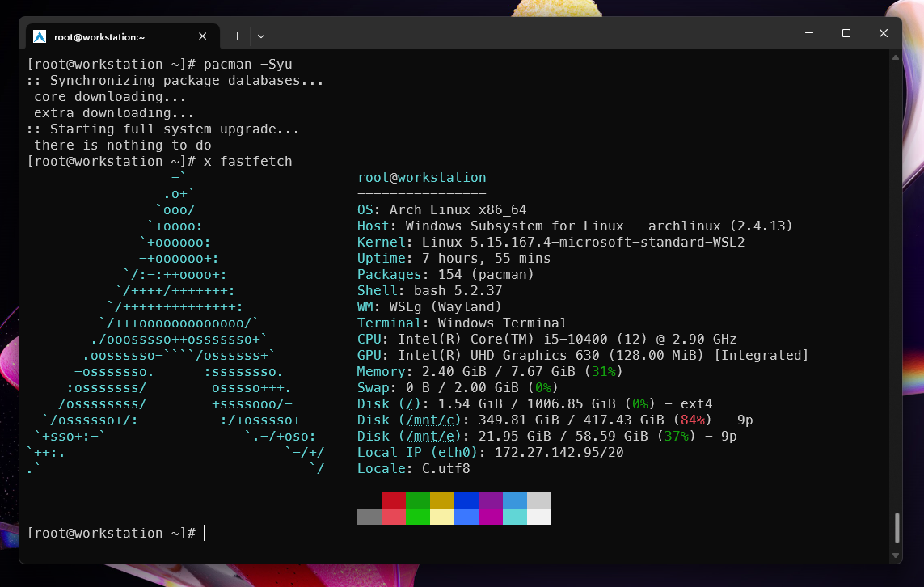
Task: Click the 'Disk (/)' ext4 line
Action: click(534, 404)
